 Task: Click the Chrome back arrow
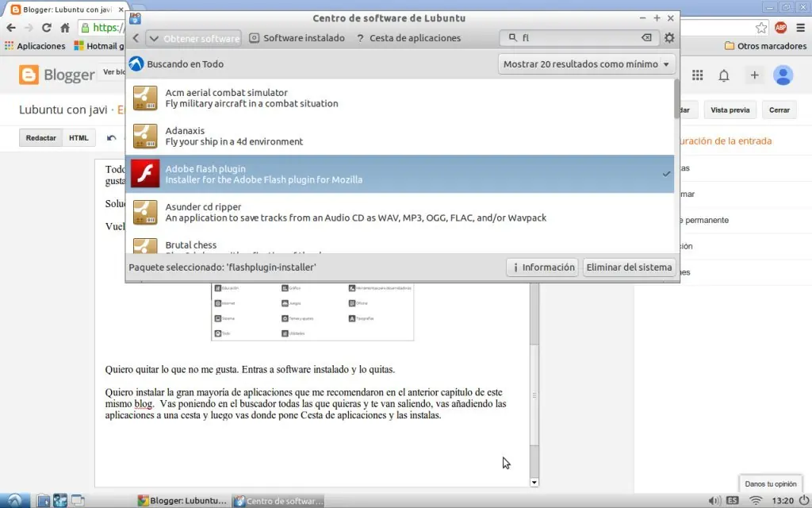(11, 28)
